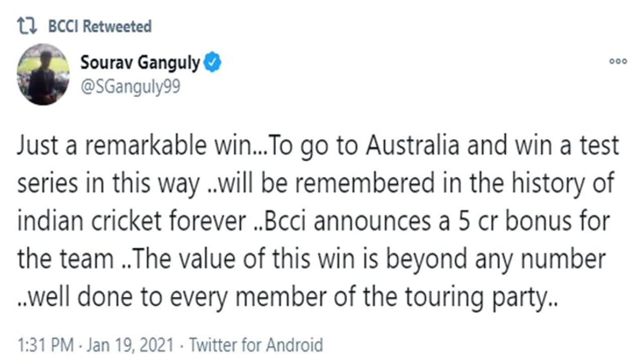
Task: Click the BCCI Retweeted label
Action: pyautogui.click(x=100, y=27)
